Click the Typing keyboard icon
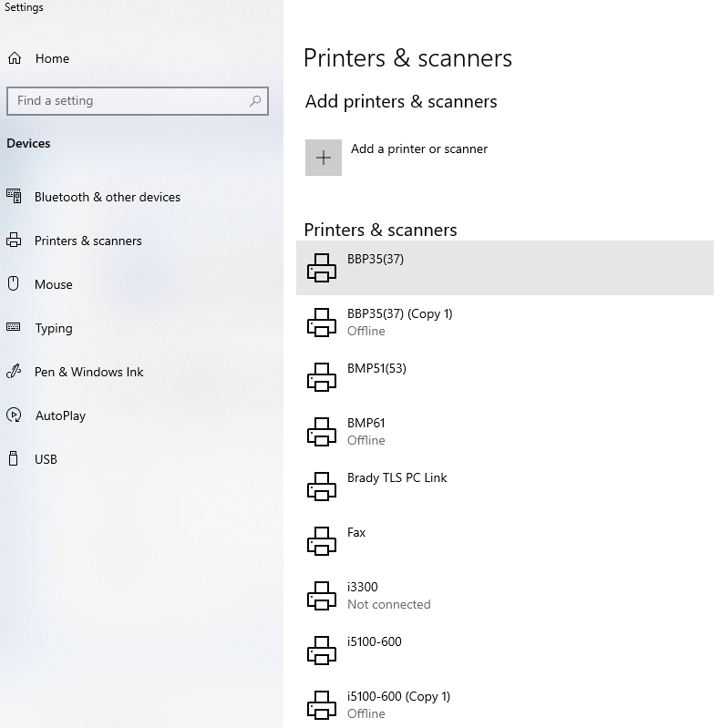Image resolution: width=721 pixels, height=728 pixels. (14, 327)
